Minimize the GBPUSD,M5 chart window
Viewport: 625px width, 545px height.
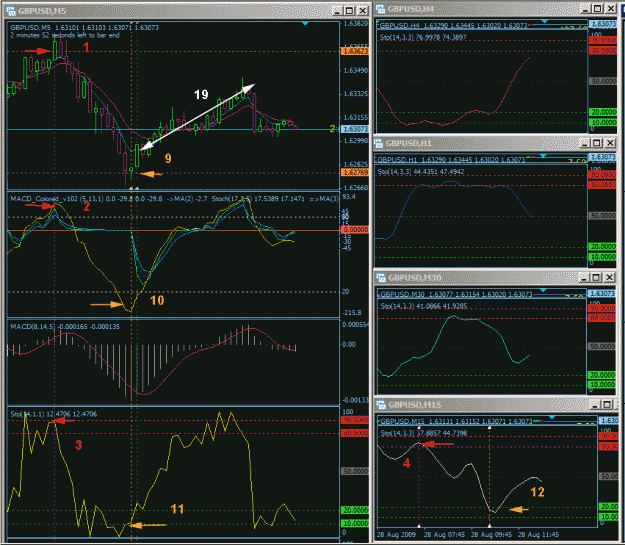337,11
